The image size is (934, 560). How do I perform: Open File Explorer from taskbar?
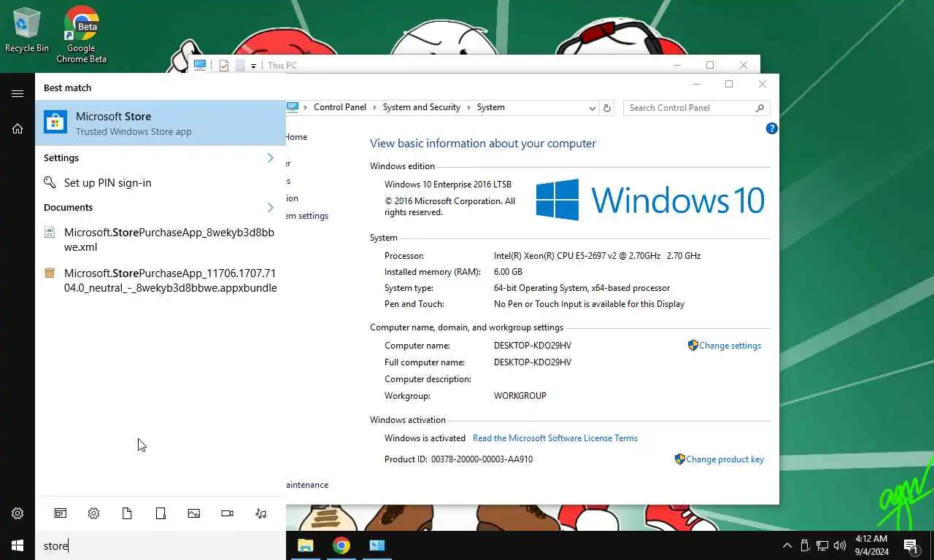305,545
